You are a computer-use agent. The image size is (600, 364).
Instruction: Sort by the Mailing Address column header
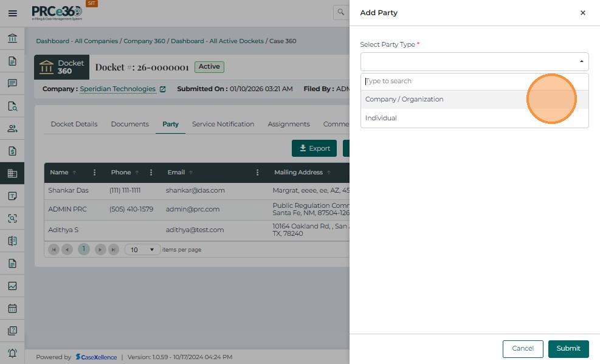tap(298, 173)
